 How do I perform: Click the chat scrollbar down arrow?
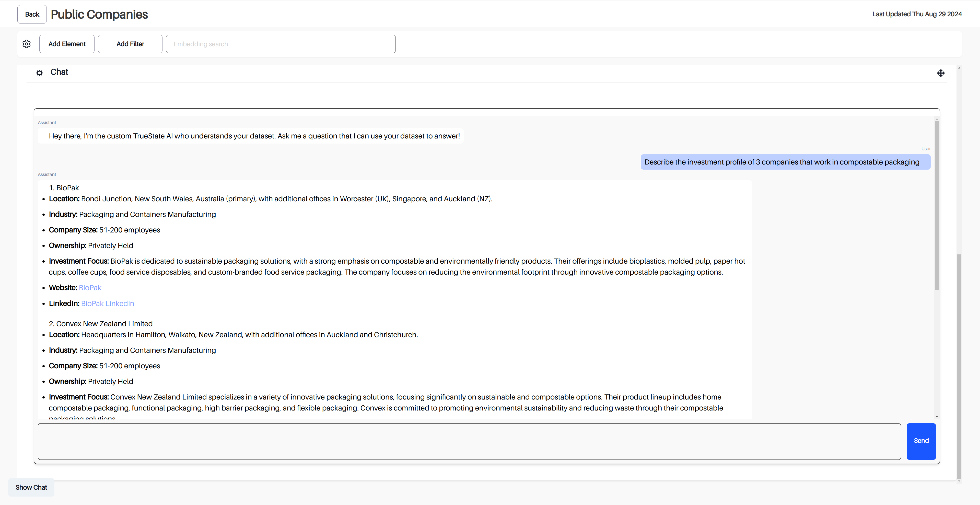point(937,416)
